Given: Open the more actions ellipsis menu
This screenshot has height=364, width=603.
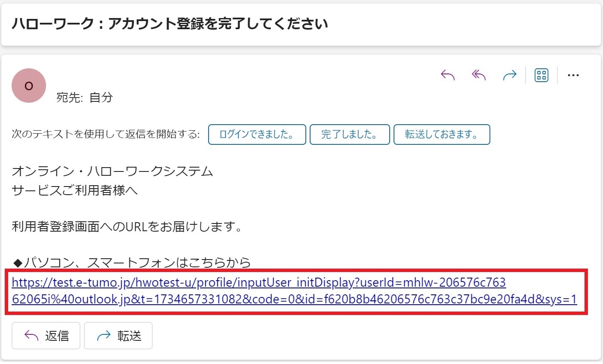Looking at the screenshot, I should (573, 76).
